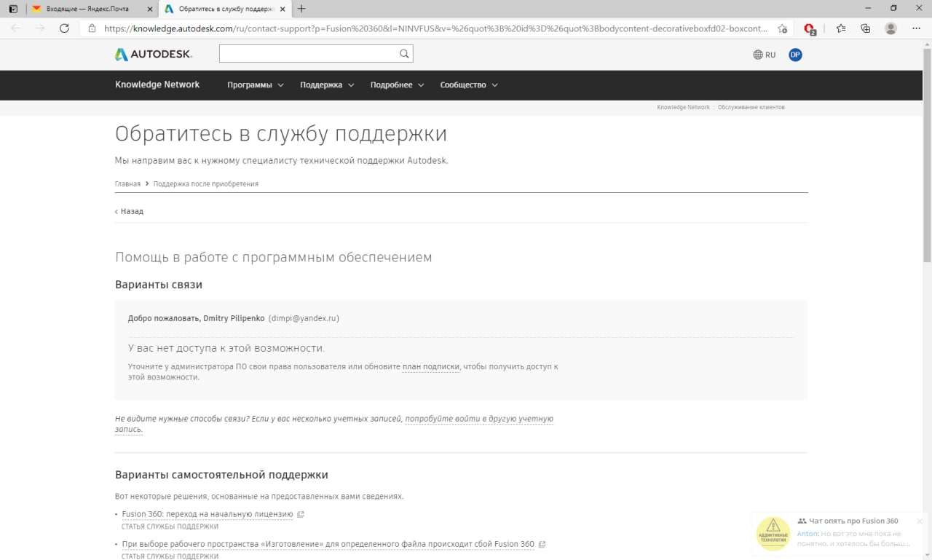Click the email dimpi@yandex.ru text
The width and height of the screenshot is (932, 560).
pos(304,318)
